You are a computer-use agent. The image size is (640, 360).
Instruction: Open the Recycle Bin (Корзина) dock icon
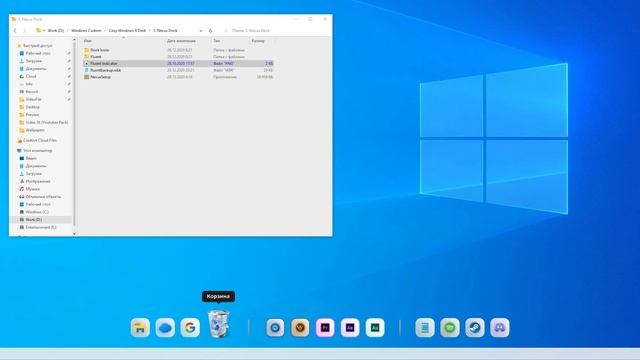tap(218, 324)
